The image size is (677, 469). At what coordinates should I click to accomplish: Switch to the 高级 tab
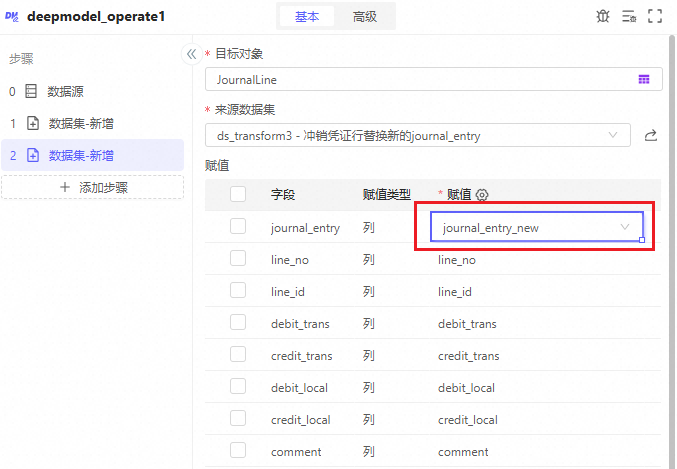point(365,16)
